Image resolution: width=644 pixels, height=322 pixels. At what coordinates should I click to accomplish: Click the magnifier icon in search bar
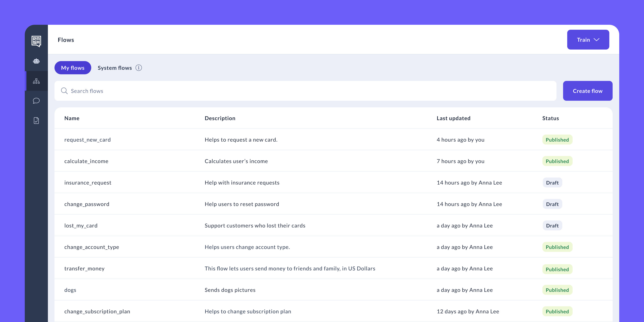(x=64, y=91)
